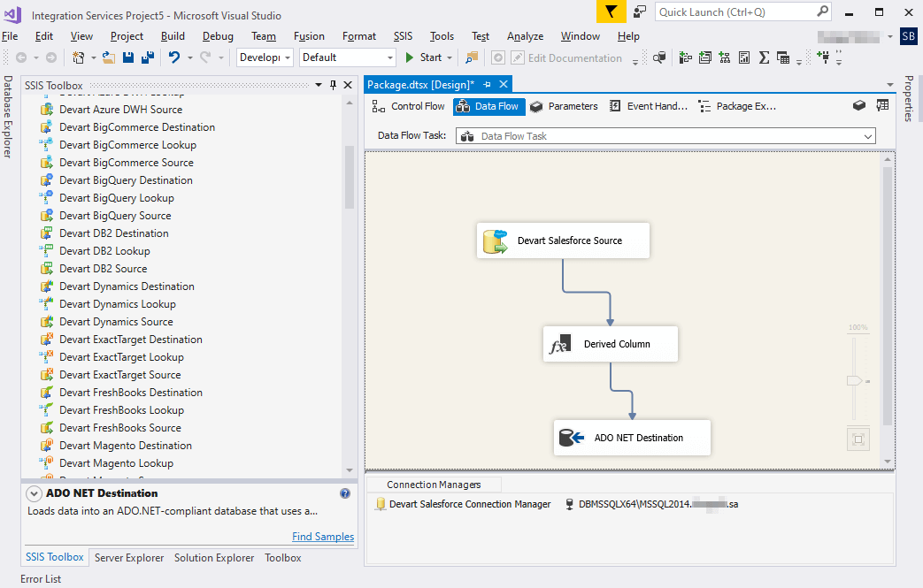This screenshot has width=923, height=588.
Task: Select the yellow funnel icon in the title bar
Action: (x=610, y=12)
